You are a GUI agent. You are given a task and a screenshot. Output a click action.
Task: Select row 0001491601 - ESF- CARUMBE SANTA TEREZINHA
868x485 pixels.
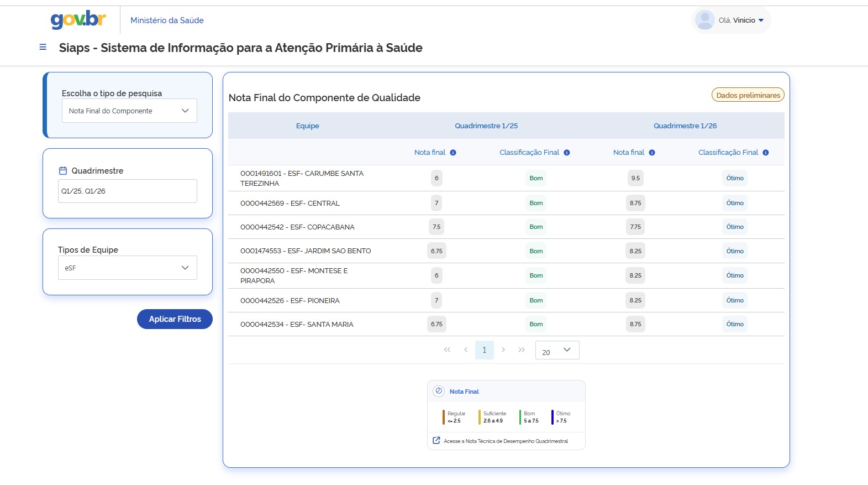coord(506,178)
